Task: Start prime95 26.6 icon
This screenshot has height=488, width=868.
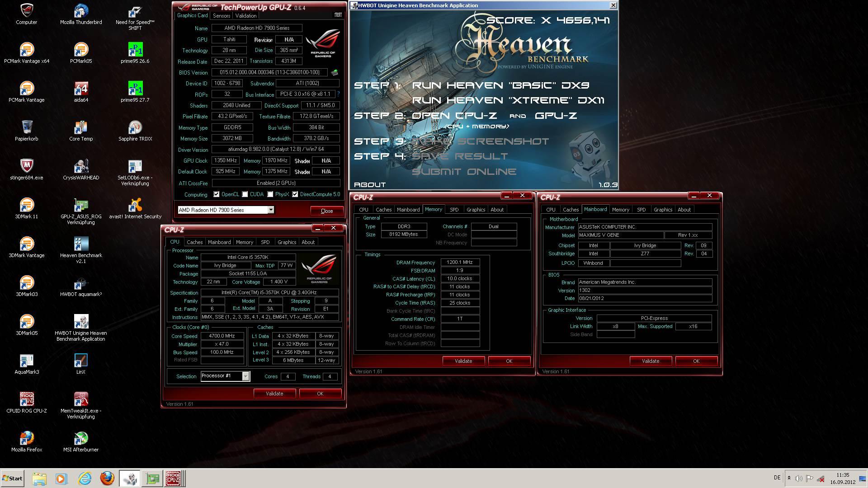Action: 135,53
